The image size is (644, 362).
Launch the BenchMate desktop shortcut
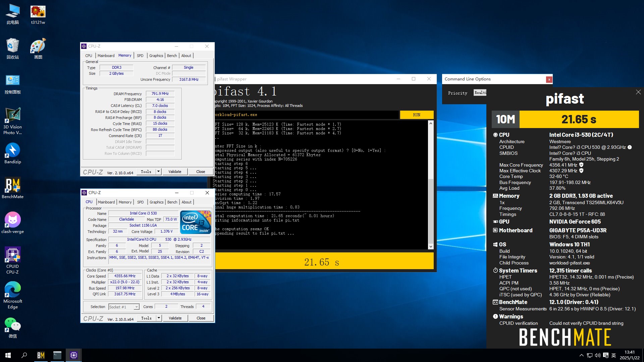tap(13, 188)
